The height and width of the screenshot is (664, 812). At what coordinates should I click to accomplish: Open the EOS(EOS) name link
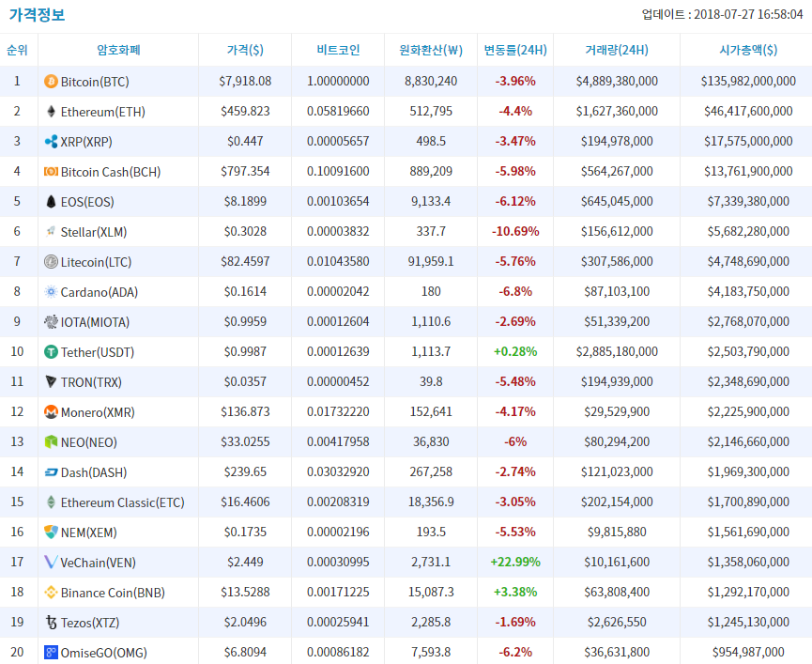click(x=87, y=202)
